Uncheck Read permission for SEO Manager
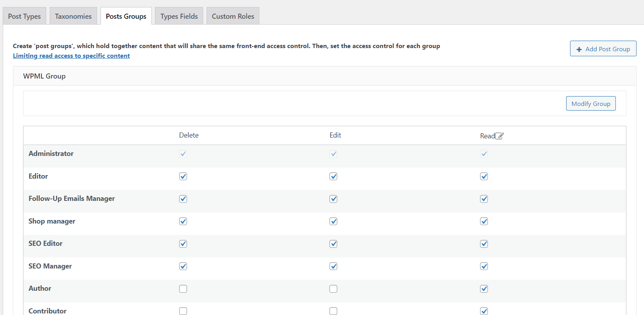644x315 pixels. [484, 266]
